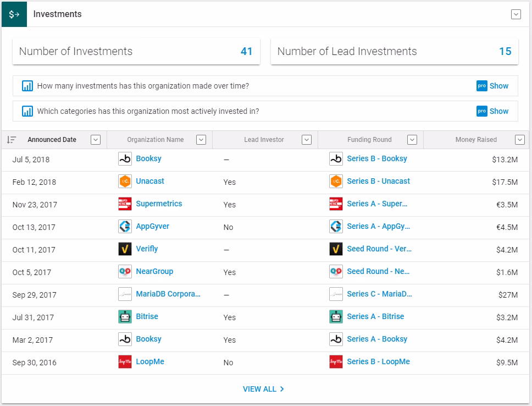Show the investments made over time chart
This screenshot has height=406, width=532.
tap(499, 86)
